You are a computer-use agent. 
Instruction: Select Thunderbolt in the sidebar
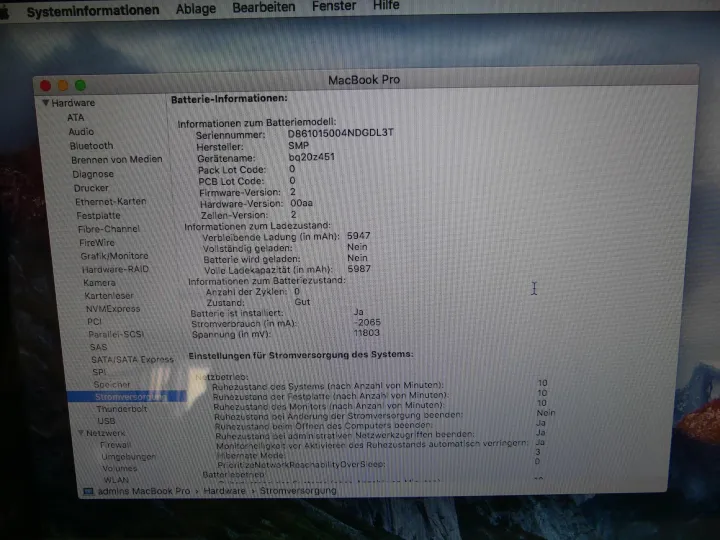click(122, 409)
